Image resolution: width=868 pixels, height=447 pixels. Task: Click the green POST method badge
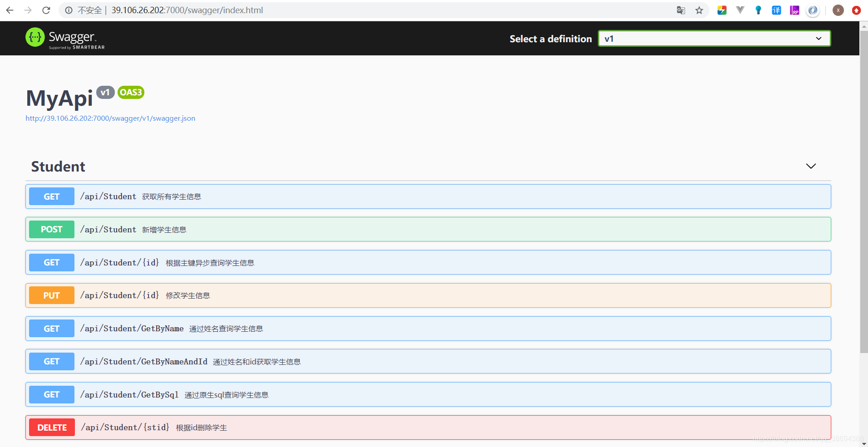pyautogui.click(x=52, y=229)
